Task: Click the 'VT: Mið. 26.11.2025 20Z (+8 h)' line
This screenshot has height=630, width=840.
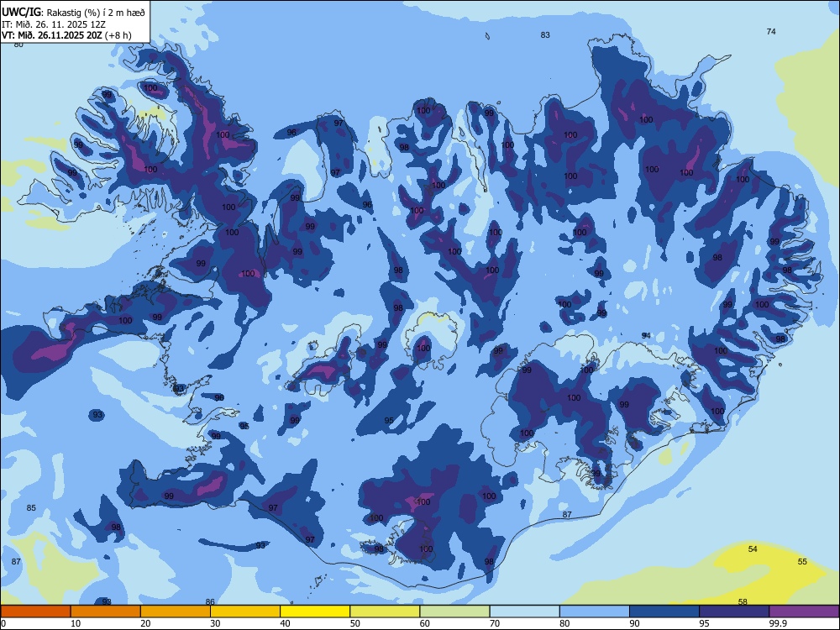Action: click(x=66, y=35)
